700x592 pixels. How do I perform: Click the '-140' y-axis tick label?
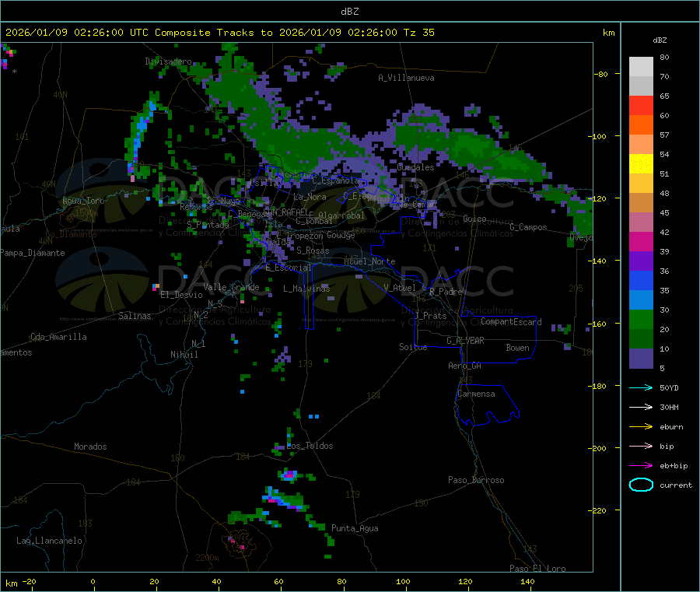(597, 261)
